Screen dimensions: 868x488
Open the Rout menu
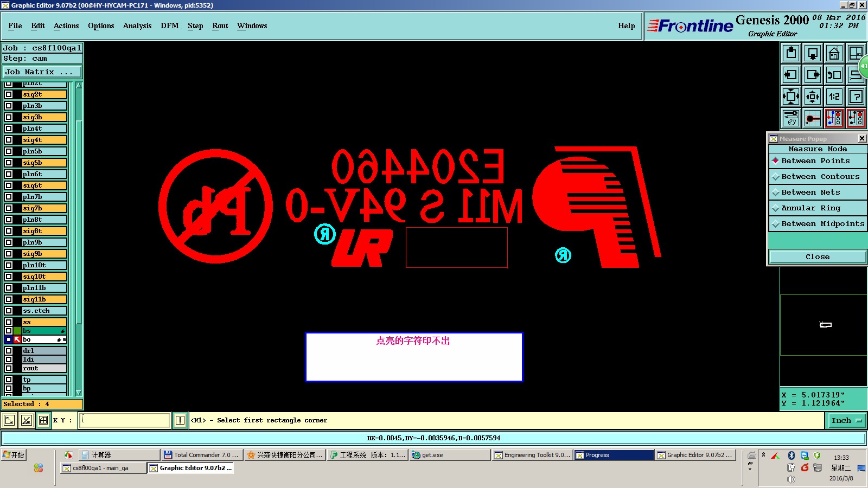click(x=220, y=25)
